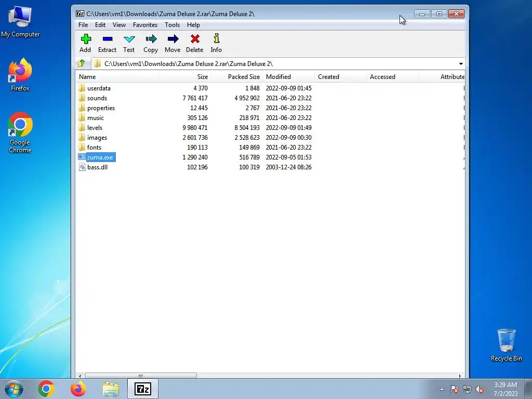The image size is (532, 399).
Task: Open the Edit menu
Action: [100, 25]
